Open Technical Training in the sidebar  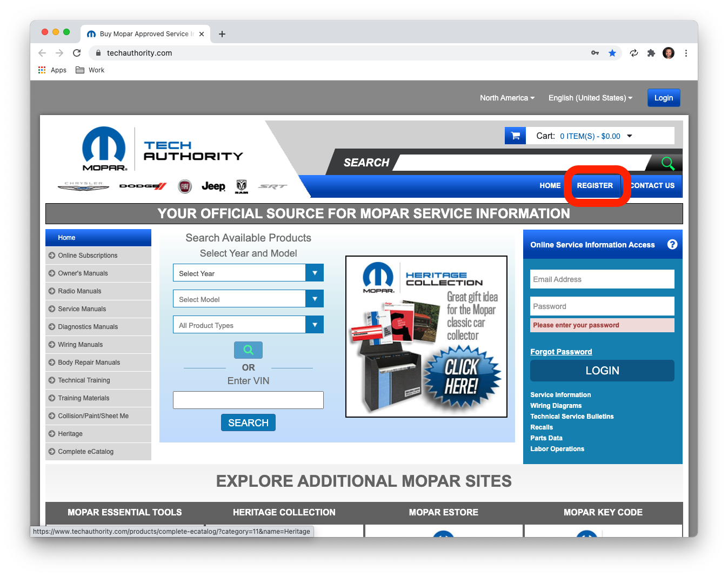coord(98,380)
